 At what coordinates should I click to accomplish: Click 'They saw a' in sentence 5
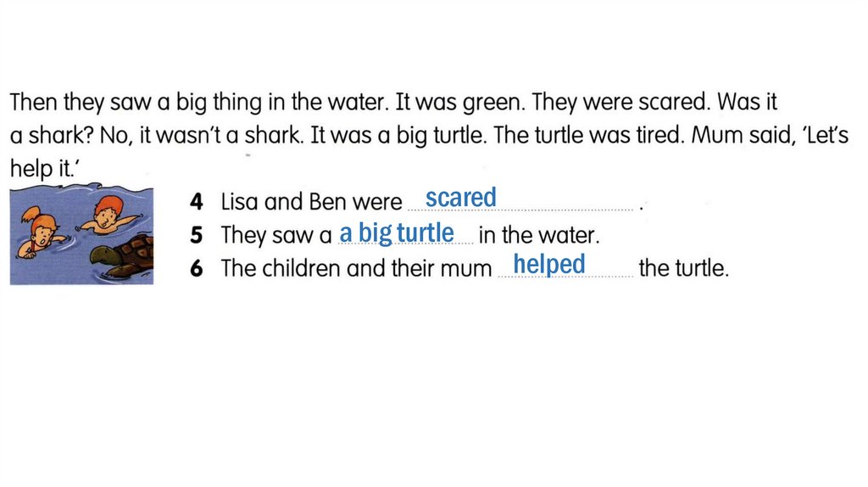[275, 235]
